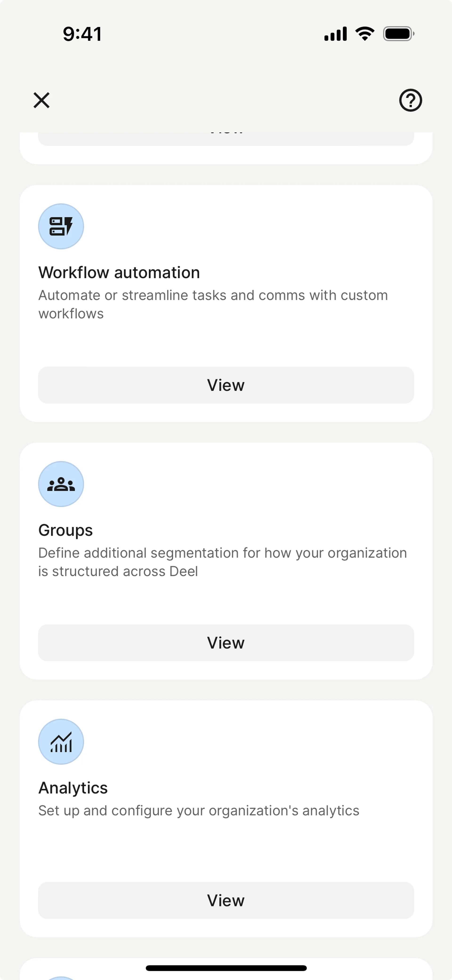Viewport: 452px width, 980px height.
Task: Tap the 'Set up and configure' analytics description
Action: (x=199, y=811)
